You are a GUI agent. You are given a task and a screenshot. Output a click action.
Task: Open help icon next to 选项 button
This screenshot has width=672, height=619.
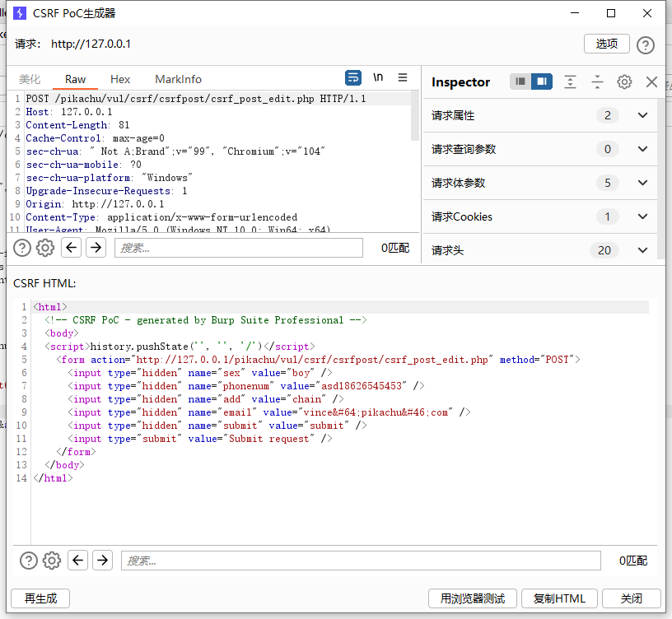click(x=646, y=44)
